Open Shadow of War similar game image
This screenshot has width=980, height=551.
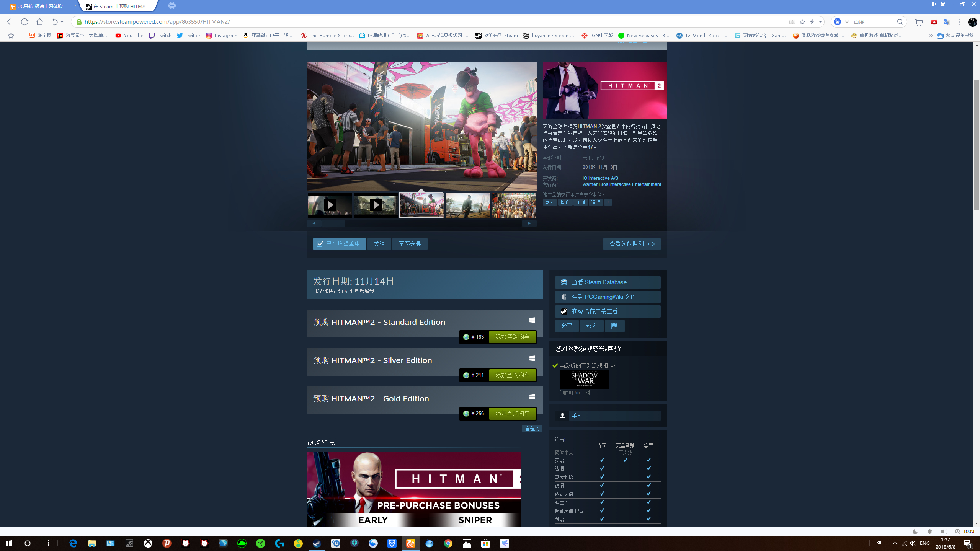click(x=584, y=379)
